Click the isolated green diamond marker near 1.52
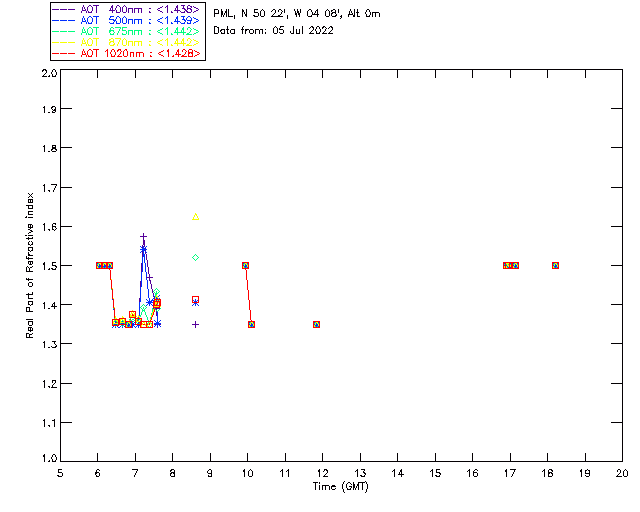 196,258
